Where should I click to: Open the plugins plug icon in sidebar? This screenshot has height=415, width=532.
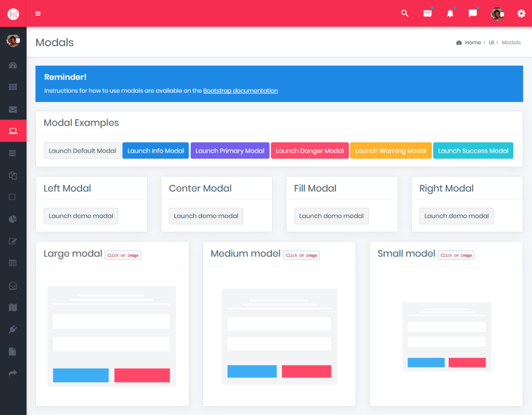(13, 328)
